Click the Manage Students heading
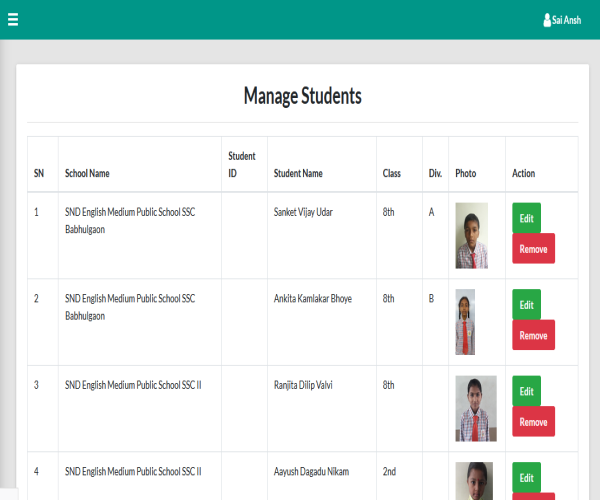600x500 pixels. point(303,96)
